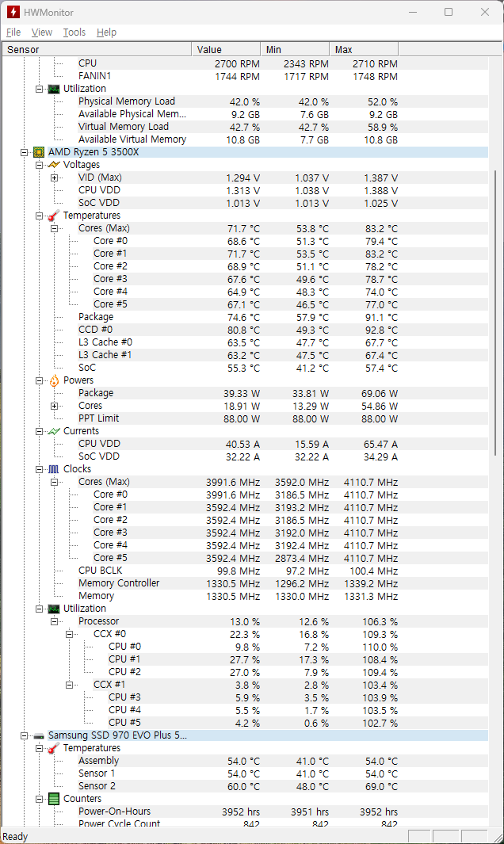
Task: Click the Min column header
Action: pos(295,49)
